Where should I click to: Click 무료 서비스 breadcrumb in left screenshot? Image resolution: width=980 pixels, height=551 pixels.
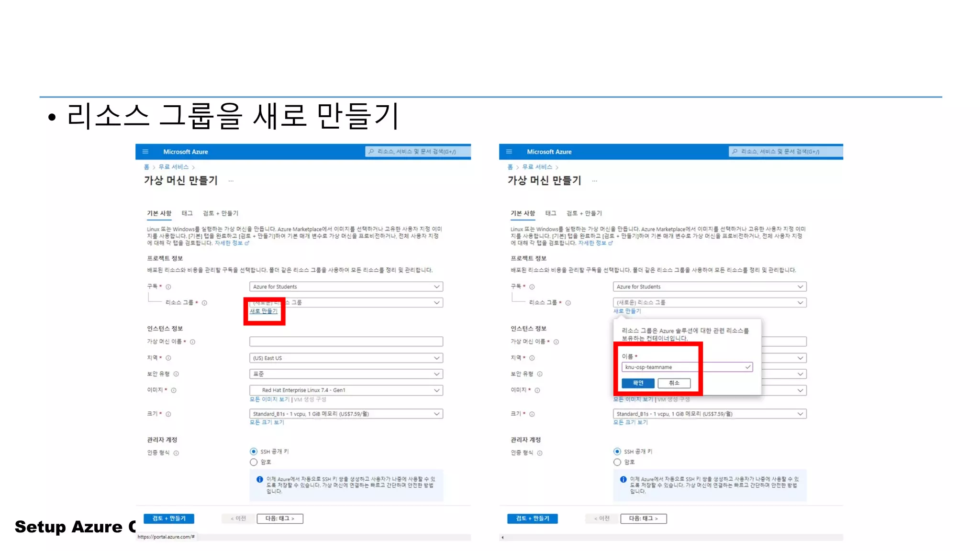pos(174,167)
